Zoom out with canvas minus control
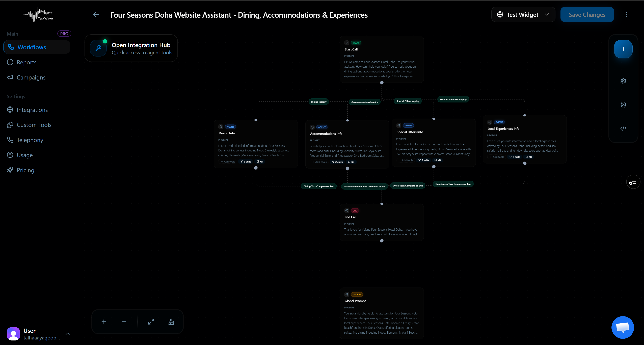The height and width of the screenshot is (345, 644). tap(124, 322)
